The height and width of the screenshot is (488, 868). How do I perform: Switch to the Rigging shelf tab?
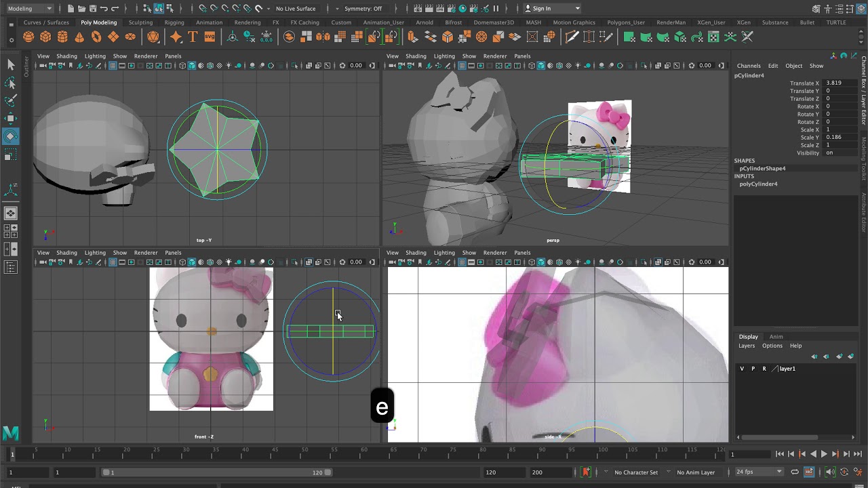pyautogui.click(x=174, y=22)
